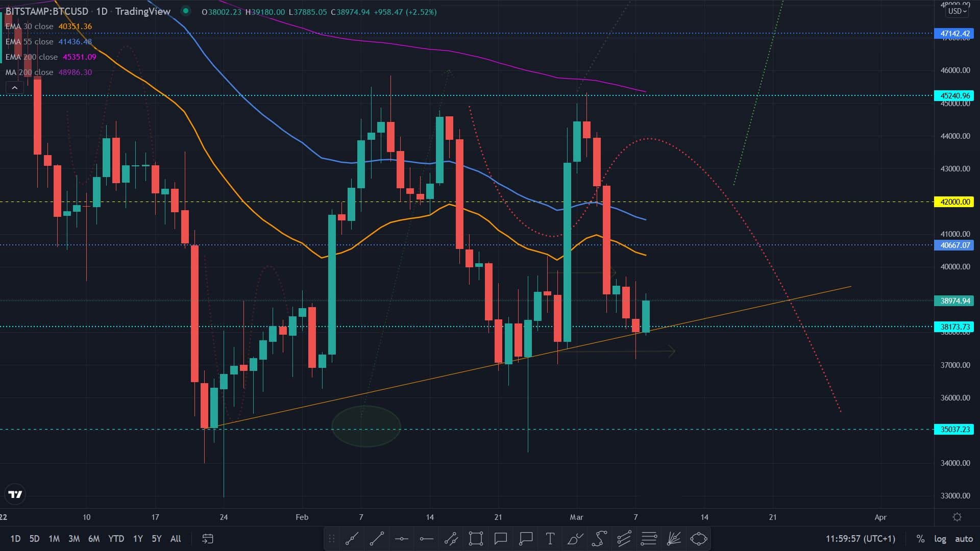Screen dimensions: 980x551
Task: Click the 35037.23 price level label
Action: tap(954, 430)
